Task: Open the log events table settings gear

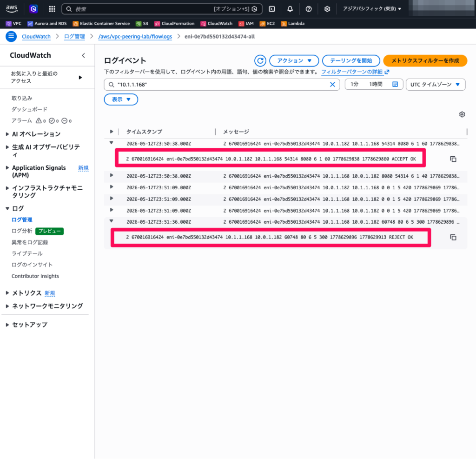Action: point(462,114)
